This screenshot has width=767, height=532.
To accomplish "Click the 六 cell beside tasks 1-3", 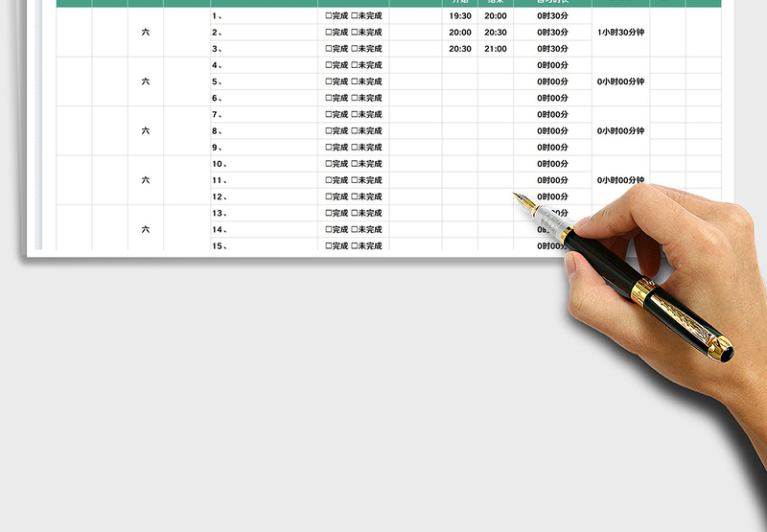I will 146,33.
